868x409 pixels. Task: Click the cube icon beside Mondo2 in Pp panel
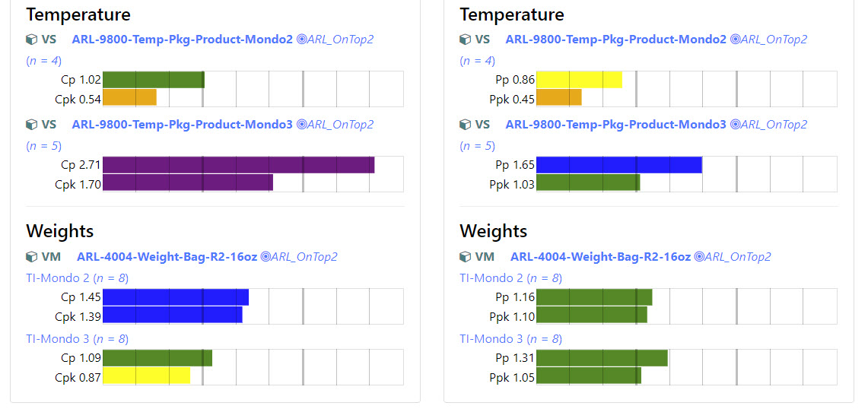(465, 40)
